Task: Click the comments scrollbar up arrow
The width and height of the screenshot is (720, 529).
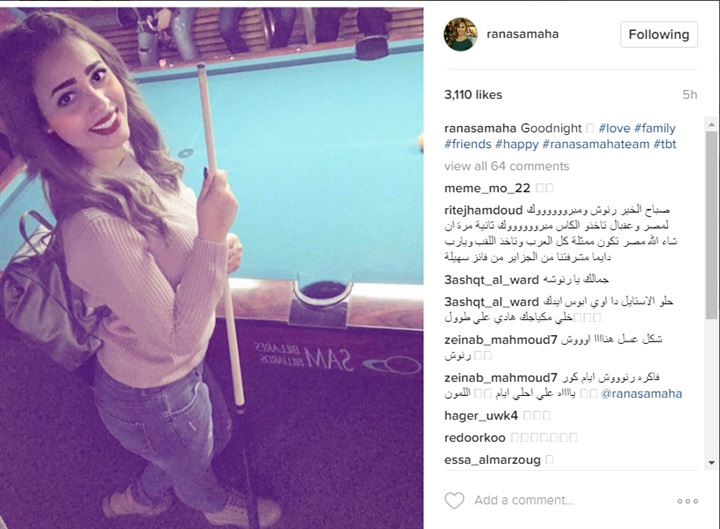Action: [711, 124]
